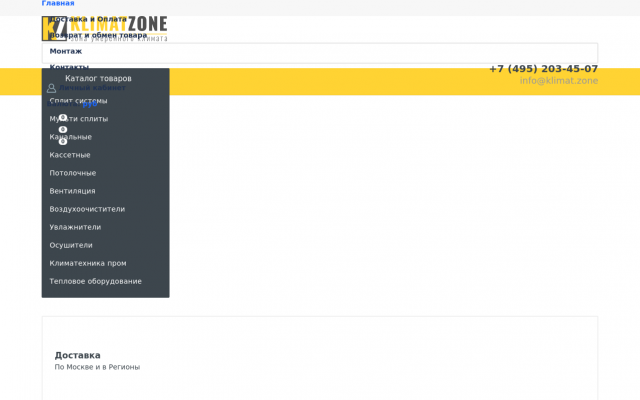Open Возврат и обмен товара page

click(x=98, y=35)
